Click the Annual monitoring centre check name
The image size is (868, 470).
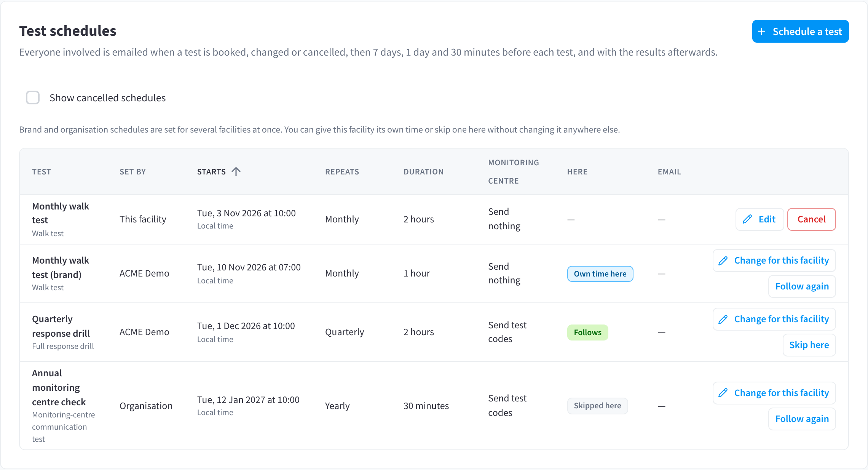click(x=59, y=387)
